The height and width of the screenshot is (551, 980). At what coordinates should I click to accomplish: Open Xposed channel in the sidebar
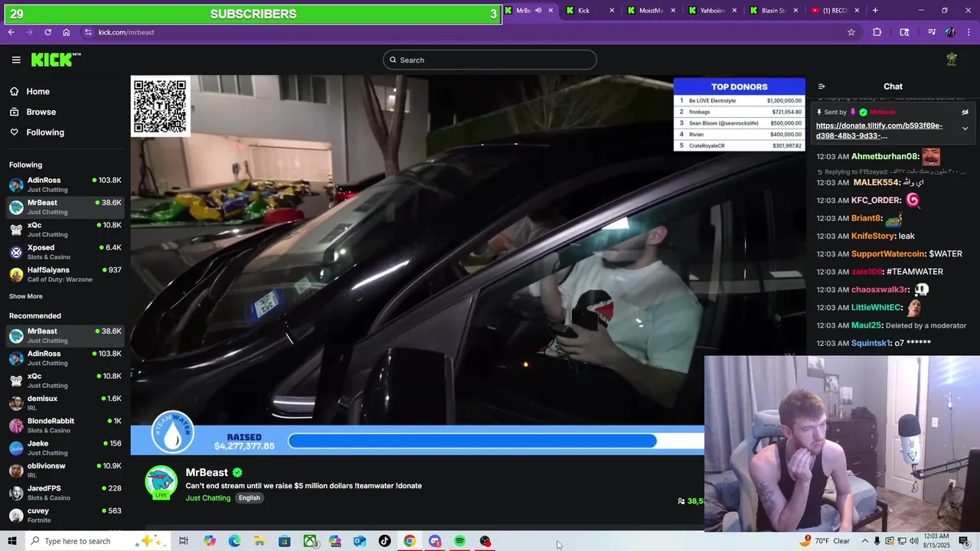tap(65, 252)
